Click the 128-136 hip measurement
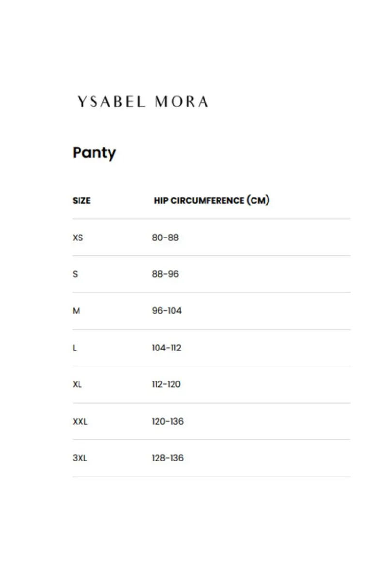The height and width of the screenshot is (588, 378). pyautogui.click(x=168, y=458)
